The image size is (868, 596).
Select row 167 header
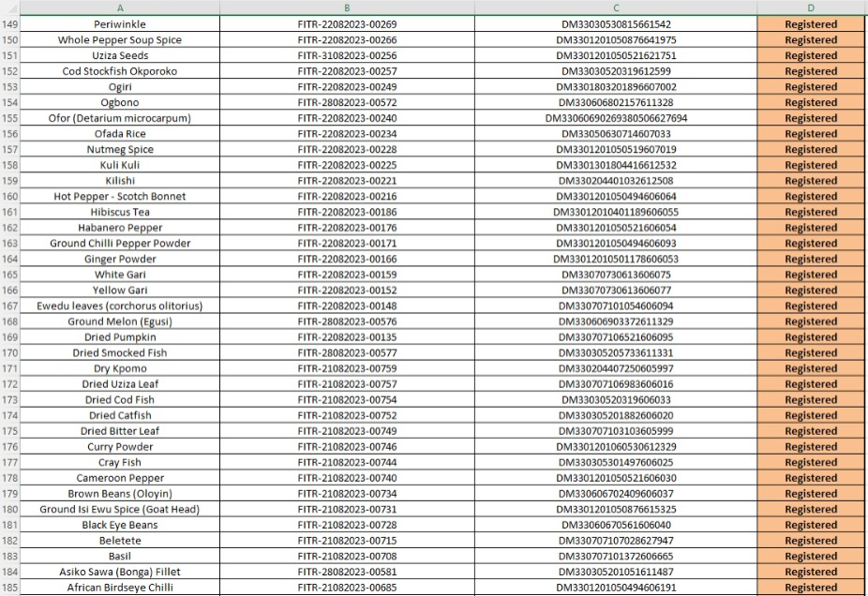[x=10, y=306]
